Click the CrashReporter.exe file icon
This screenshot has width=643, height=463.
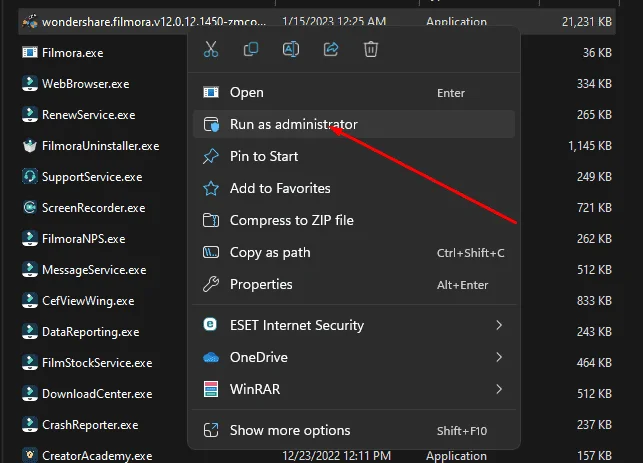pos(30,425)
